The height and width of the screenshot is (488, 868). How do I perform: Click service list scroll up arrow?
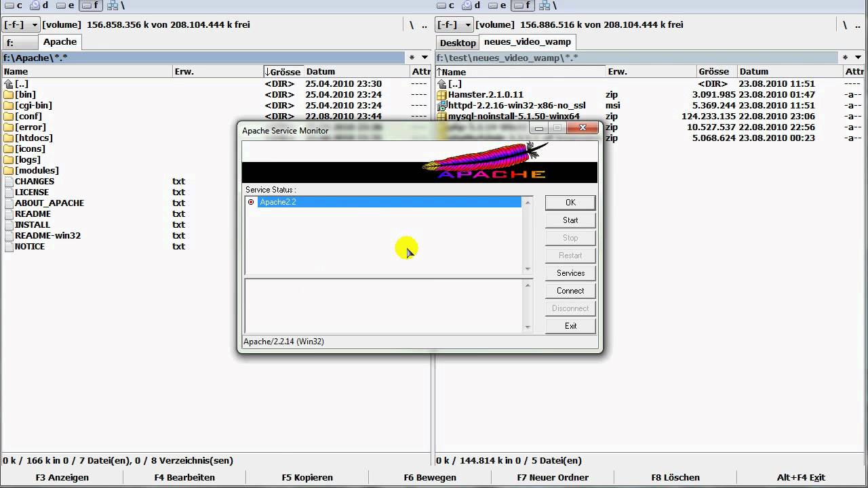point(528,202)
